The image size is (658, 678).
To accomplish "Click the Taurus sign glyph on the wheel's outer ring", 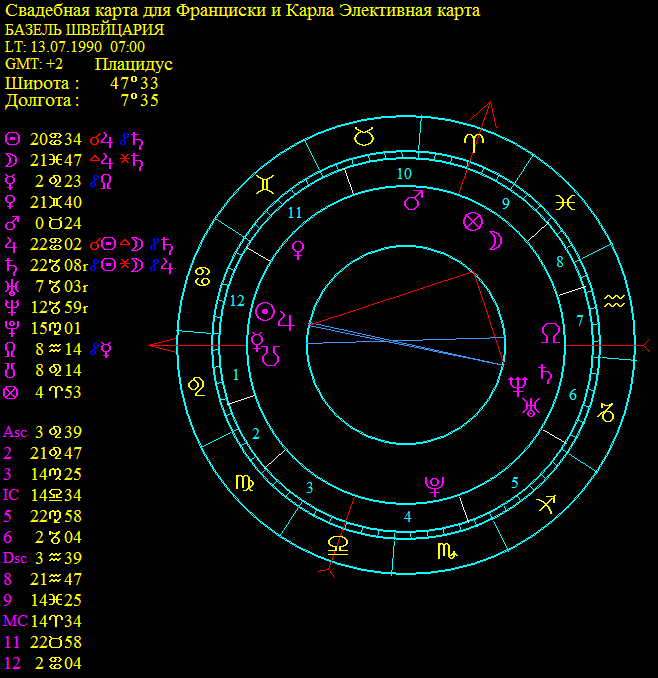I will [x=364, y=137].
